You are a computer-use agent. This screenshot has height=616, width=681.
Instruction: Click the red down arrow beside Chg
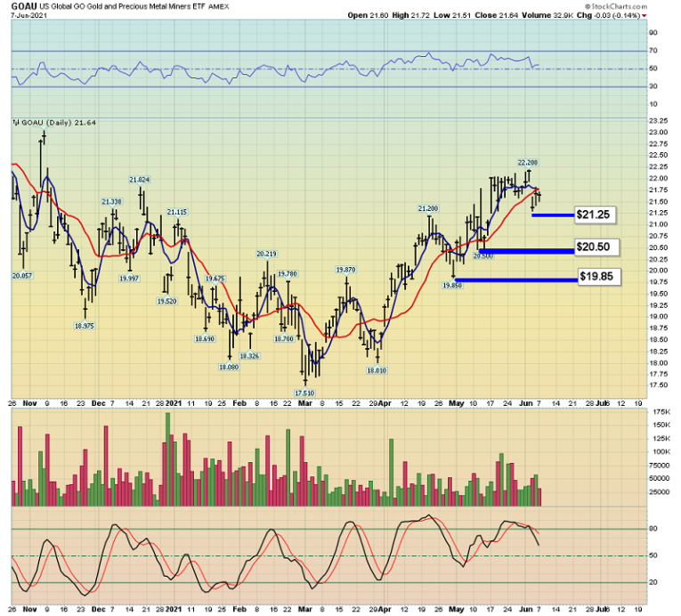[x=669, y=15]
